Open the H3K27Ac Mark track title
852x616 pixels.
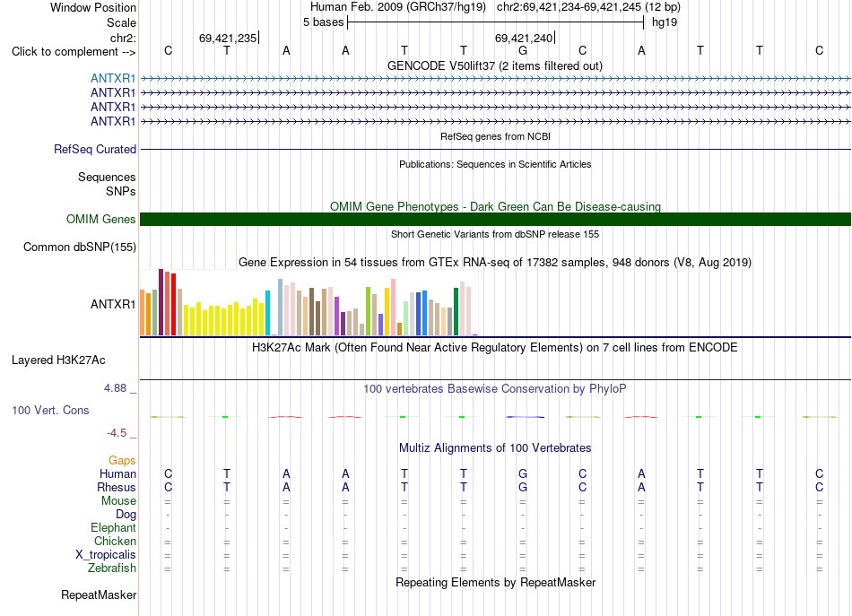[495, 348]
